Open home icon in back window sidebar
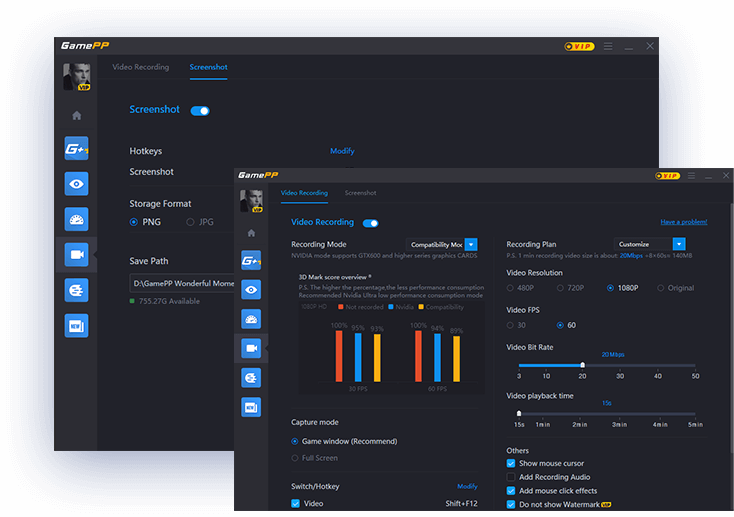The width and height of the screenshot is (734, 517). point(77,115)
